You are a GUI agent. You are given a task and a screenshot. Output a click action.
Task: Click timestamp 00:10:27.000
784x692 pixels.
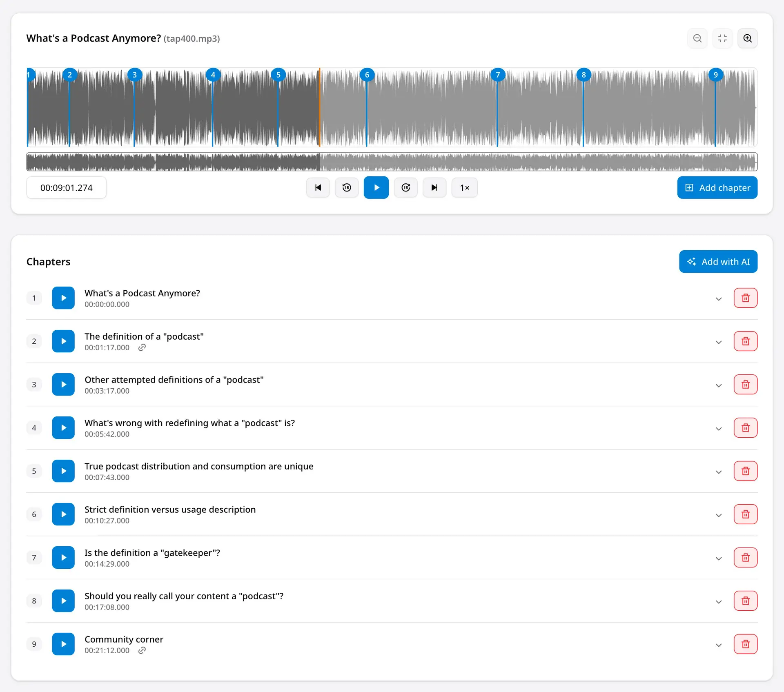pyautogui.click(x=107, y=521)
